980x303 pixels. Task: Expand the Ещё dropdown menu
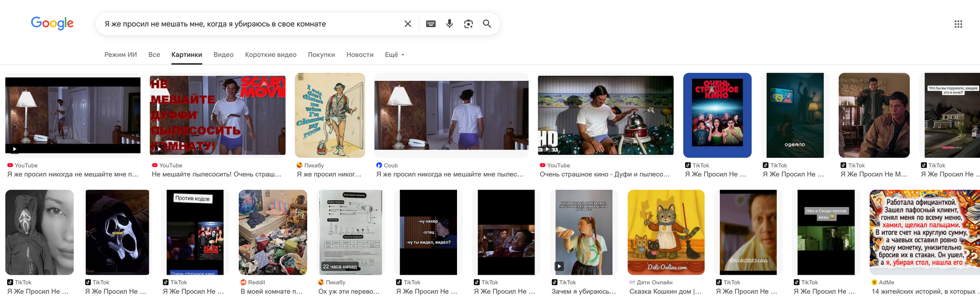click(394, 55)
